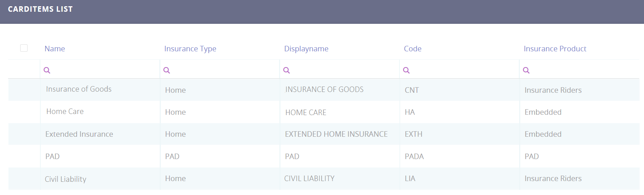644x195 pixels.
Task: Click the Insurance Product column header
Action: pos(555,49)
